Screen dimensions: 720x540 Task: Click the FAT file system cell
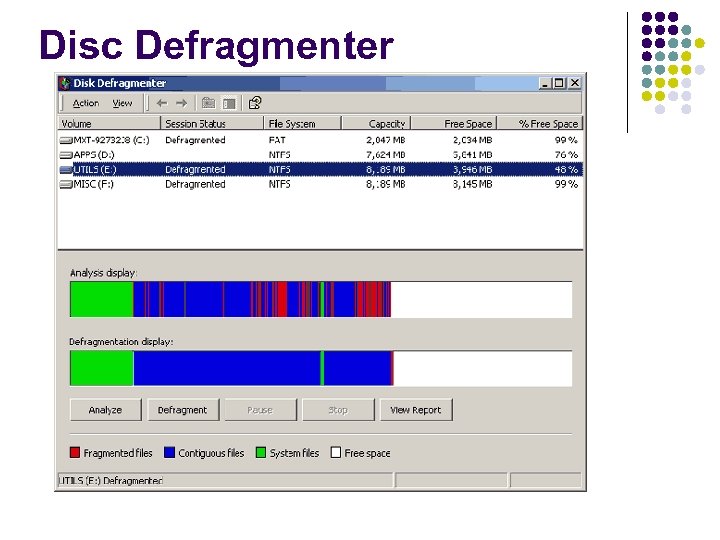click(x=277, y=140)
